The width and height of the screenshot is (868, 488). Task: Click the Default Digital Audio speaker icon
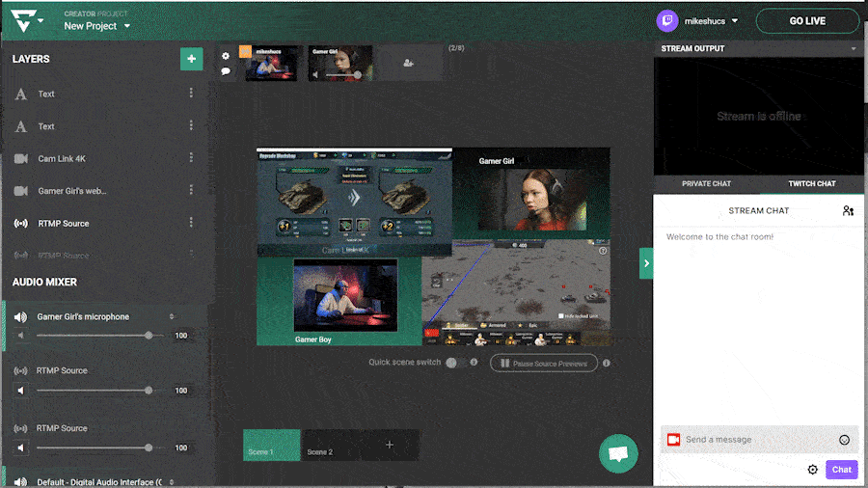(x=20, y=482)
